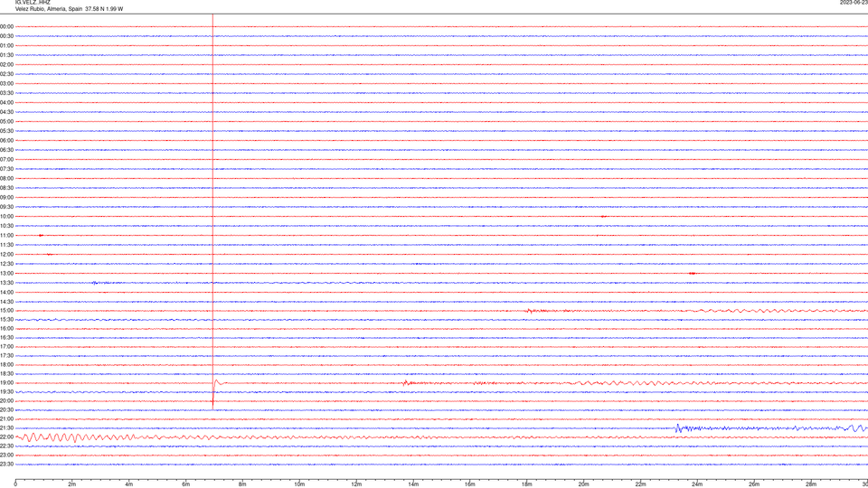Click the 6m axis tick label
868x488 pixels.
(186, 484)
